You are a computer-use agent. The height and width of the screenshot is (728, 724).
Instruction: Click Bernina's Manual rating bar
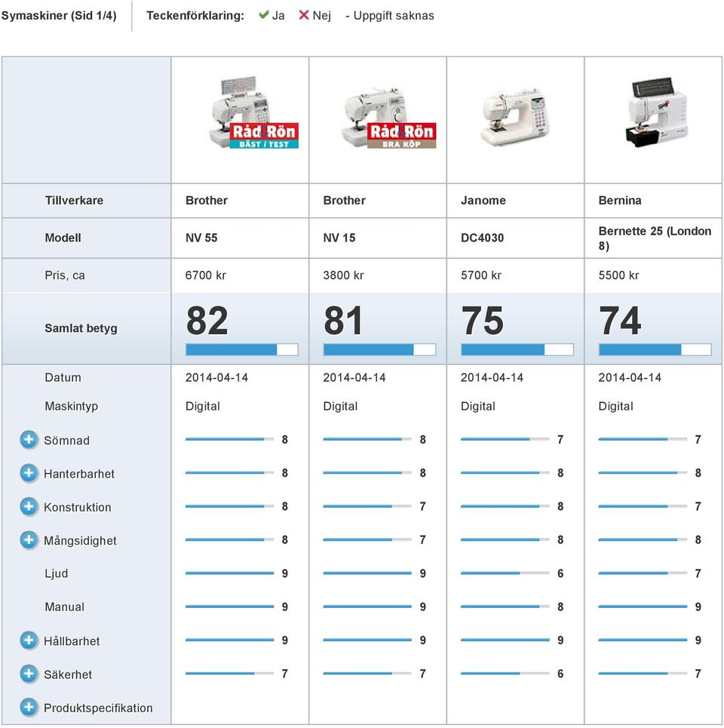coord(643,607)
